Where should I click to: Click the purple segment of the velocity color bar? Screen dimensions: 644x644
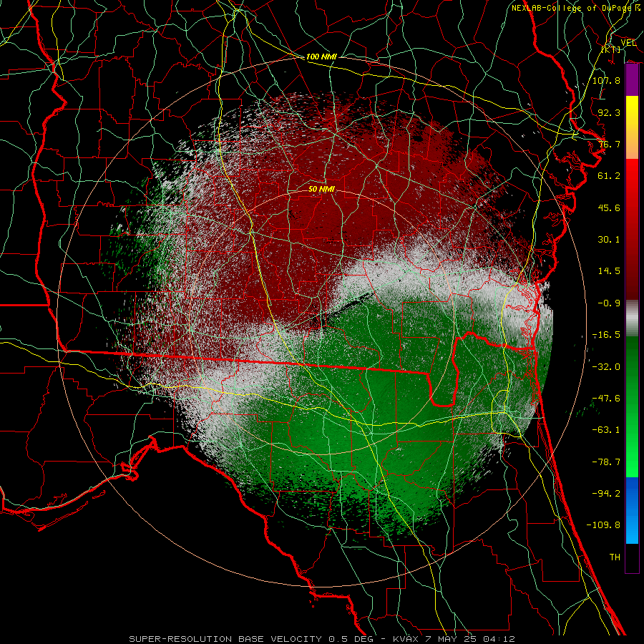632,80
